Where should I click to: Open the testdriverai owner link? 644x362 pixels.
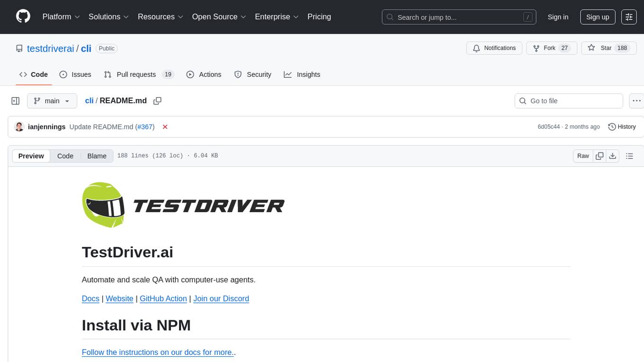(x=51, y=48)
